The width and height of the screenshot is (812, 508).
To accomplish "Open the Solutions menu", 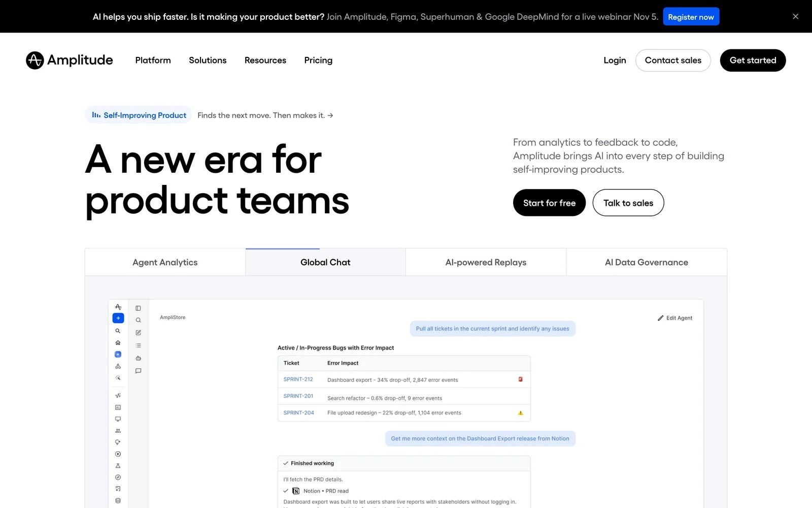I will (208, 60).
